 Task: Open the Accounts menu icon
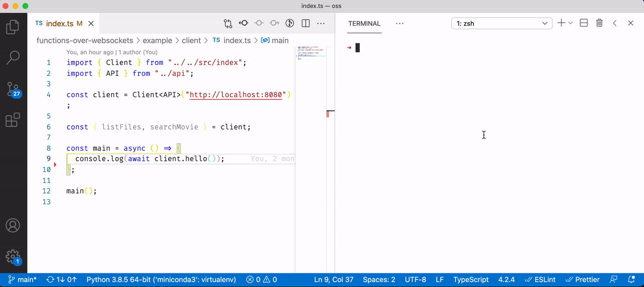tap(13, 225)
